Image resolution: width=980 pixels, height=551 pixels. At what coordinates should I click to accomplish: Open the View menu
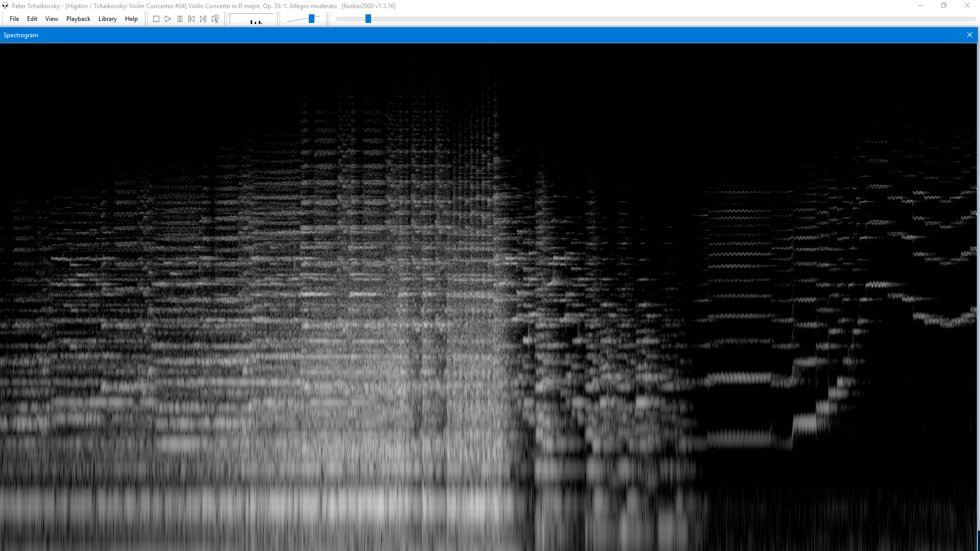coord(52,19)
